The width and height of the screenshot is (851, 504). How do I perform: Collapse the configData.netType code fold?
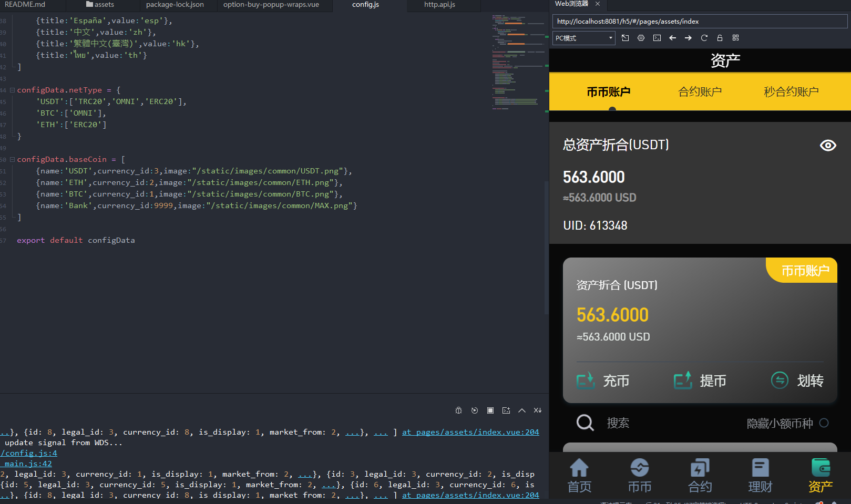12,90
